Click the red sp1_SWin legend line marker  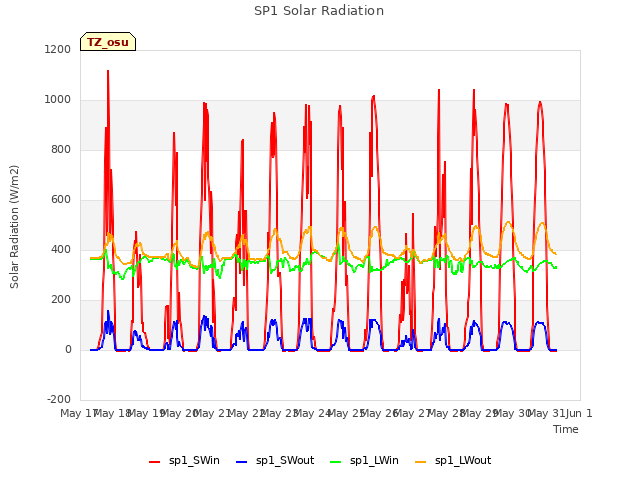[x=155, y=462]
